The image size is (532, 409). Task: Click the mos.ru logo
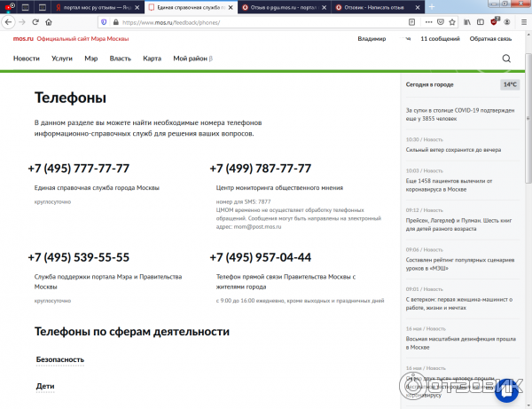[23, 39]
